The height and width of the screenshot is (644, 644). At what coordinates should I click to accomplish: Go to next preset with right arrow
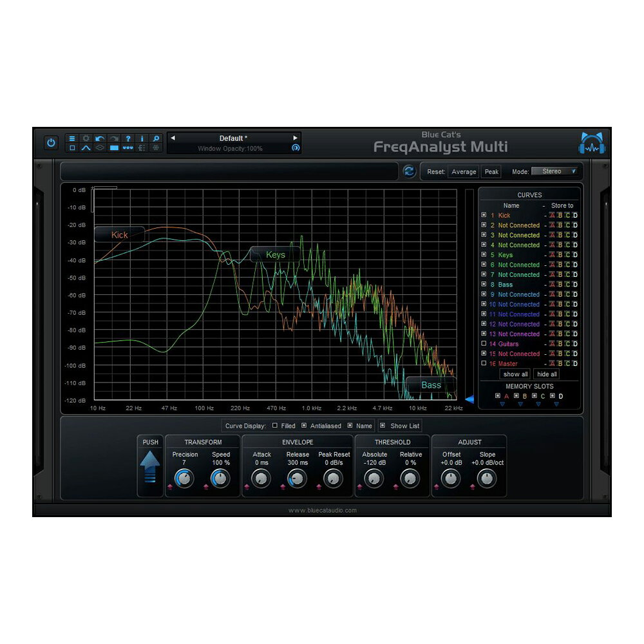(295, 138)
